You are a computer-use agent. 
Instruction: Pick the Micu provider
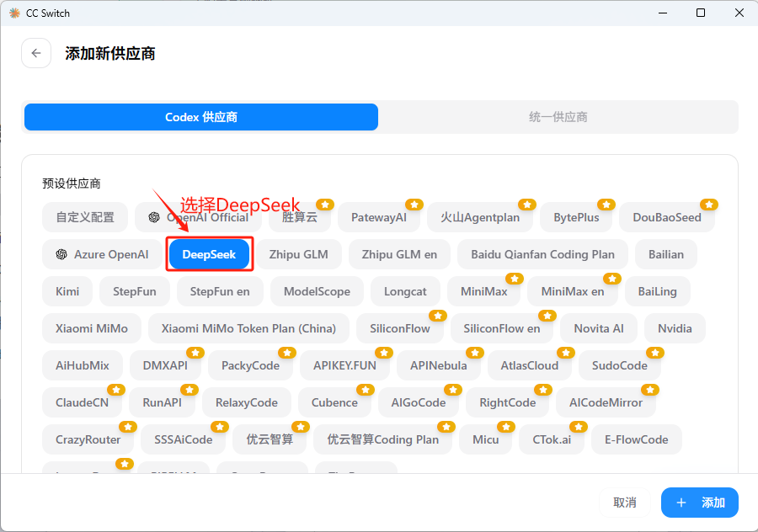[485, 439]
